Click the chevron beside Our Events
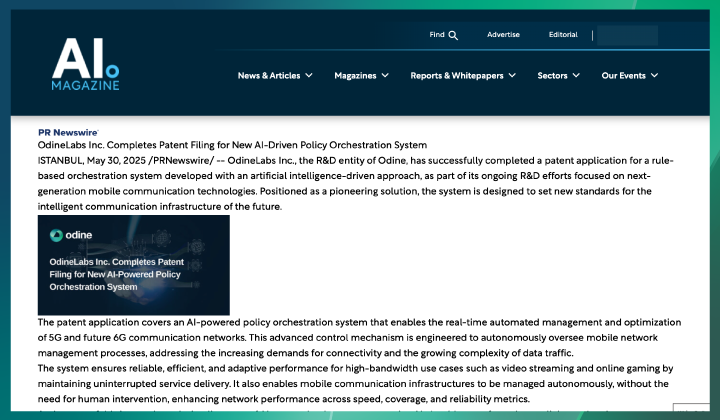Image resolution: width=720 pixels, height=420 pixels. pos(654,75)
